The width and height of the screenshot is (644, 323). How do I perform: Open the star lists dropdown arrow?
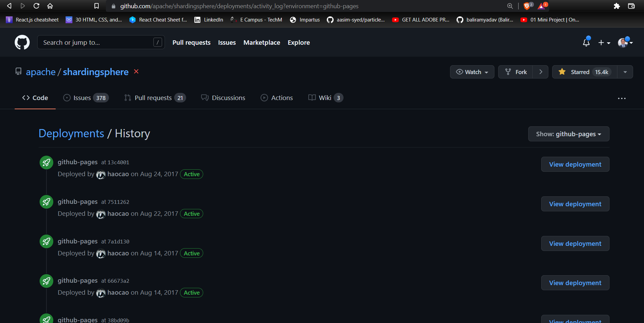(625, 72)
